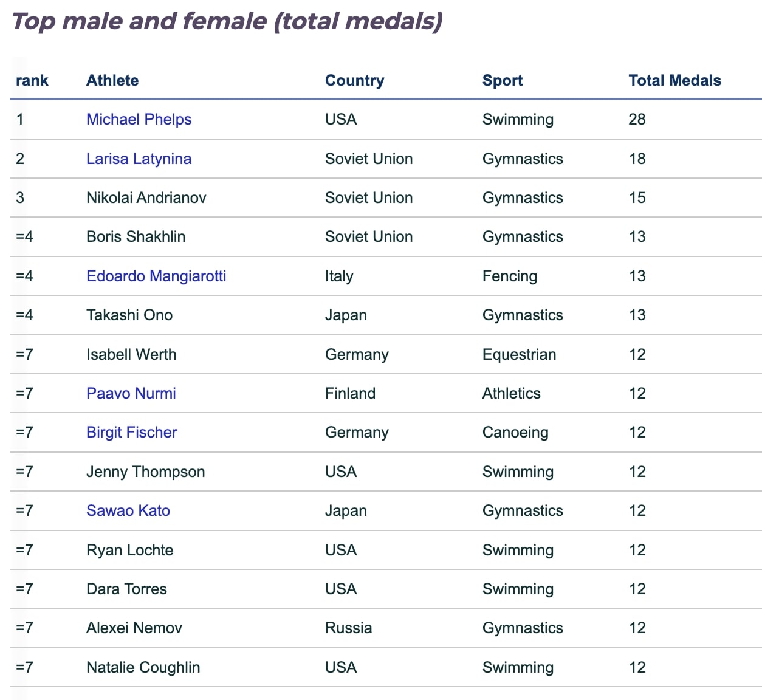Click the Total Medals column header

pyautogui.click(x=674, y=80)
